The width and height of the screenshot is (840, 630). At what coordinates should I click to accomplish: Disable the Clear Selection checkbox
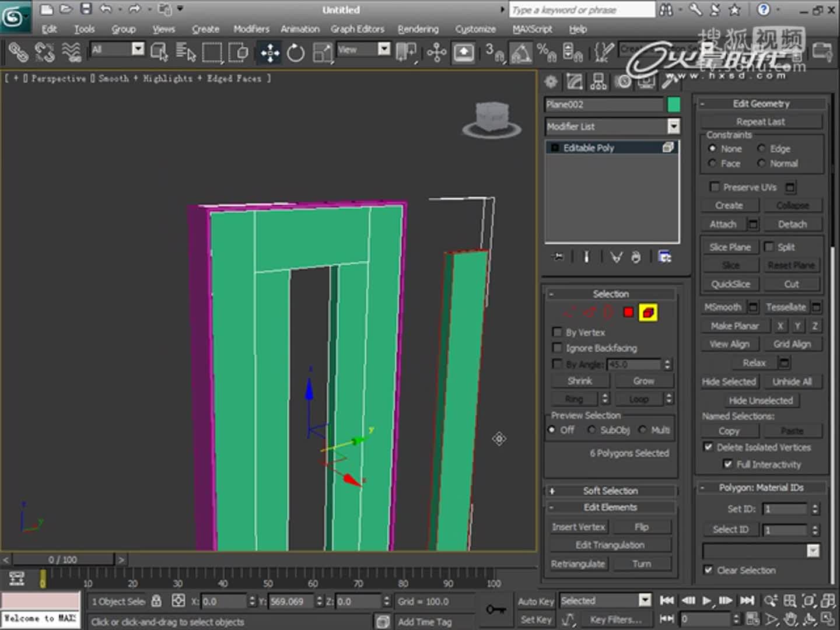tap(709, 570)
